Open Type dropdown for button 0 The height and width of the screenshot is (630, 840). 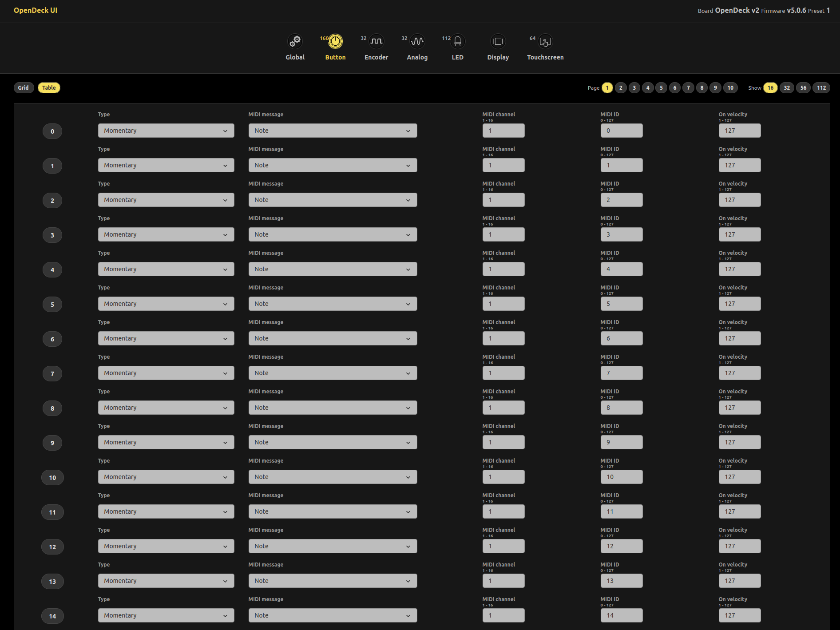tap(166, 131)
